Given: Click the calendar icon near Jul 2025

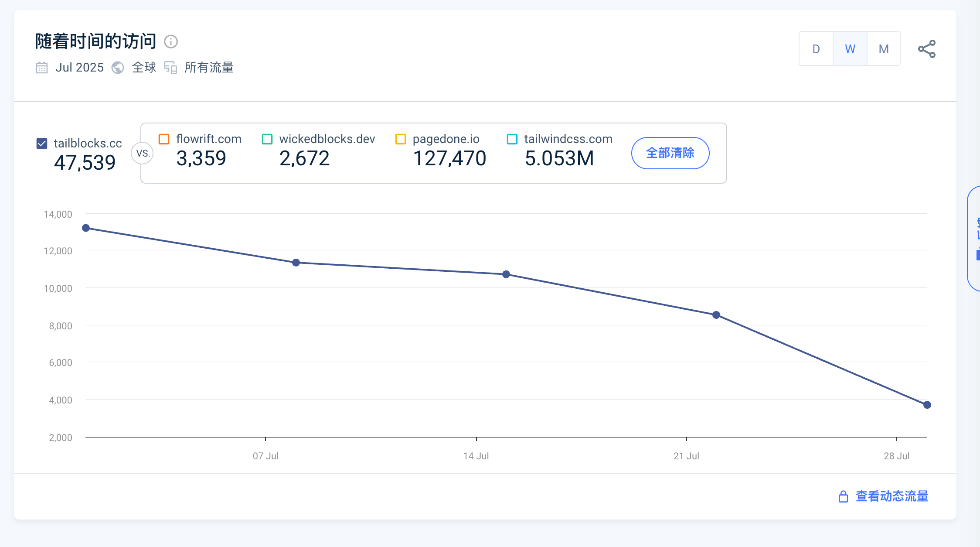Looking at the screenshot, I should click(42, 68).
